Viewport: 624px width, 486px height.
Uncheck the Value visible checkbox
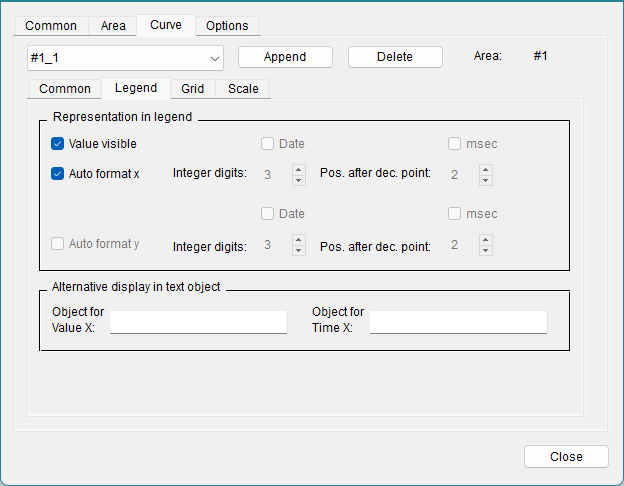[x=58, y=144]
